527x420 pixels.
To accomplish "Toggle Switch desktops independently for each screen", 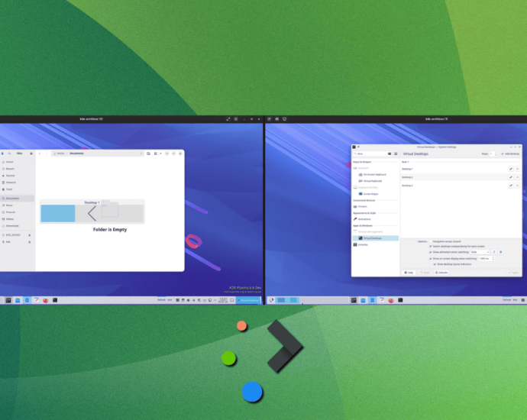I will coord(431,247).
